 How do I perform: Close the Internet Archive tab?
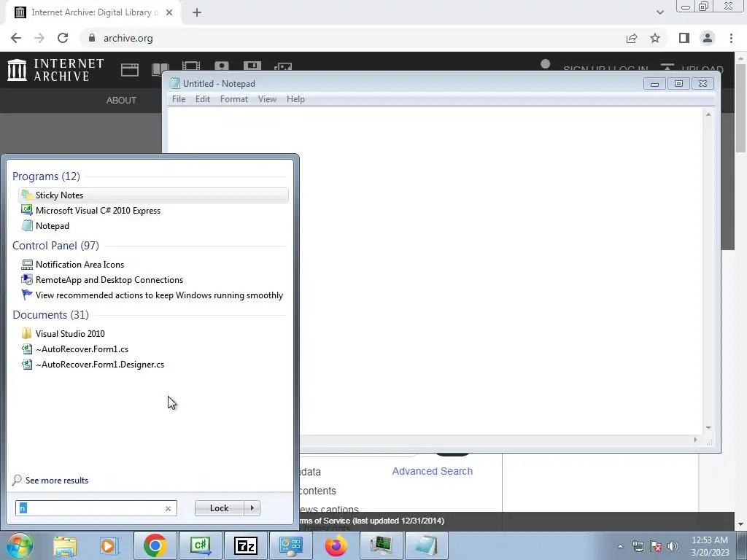[169, 12]
